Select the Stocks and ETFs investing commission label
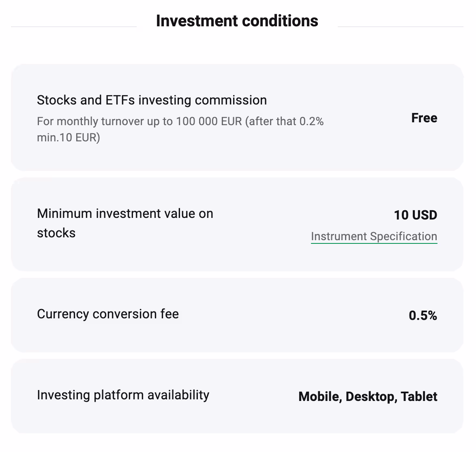This screenshot has height=452, width=476. [152, 100]
